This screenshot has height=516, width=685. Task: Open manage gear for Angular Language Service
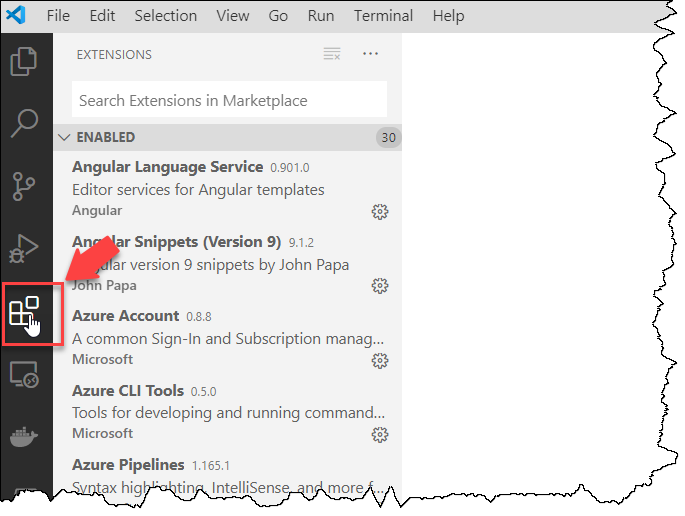[x=380, y=211]
